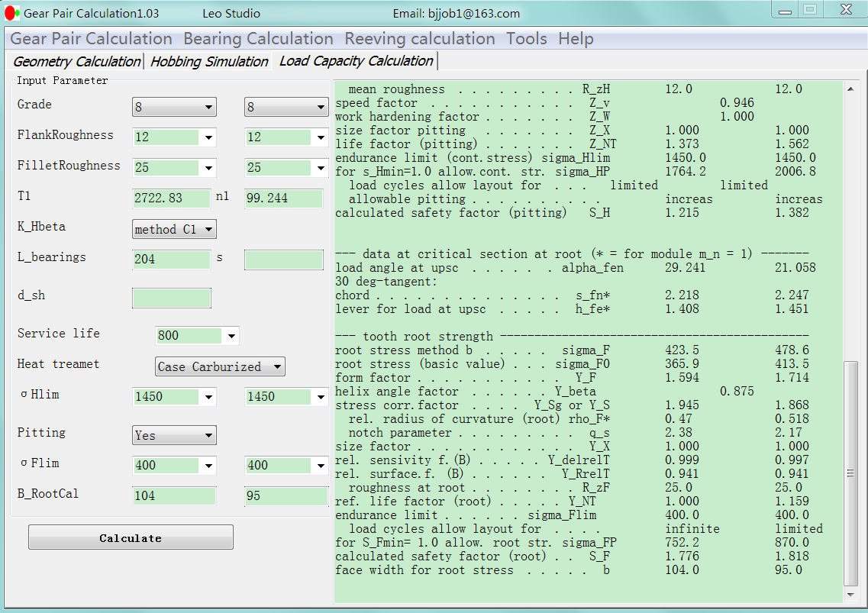Open the first FlankRoughness dropdown arrow

point(208,137)
